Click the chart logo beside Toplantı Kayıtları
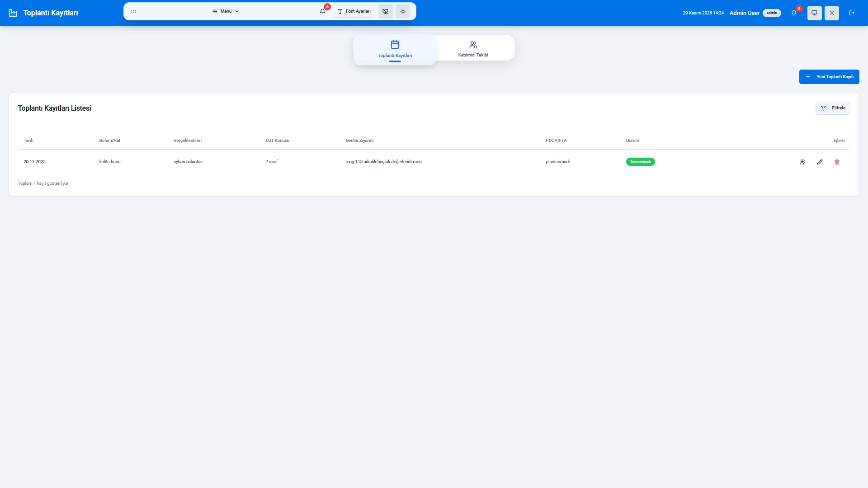This screenshot has height=488, width=868. (x=13, y=13)
